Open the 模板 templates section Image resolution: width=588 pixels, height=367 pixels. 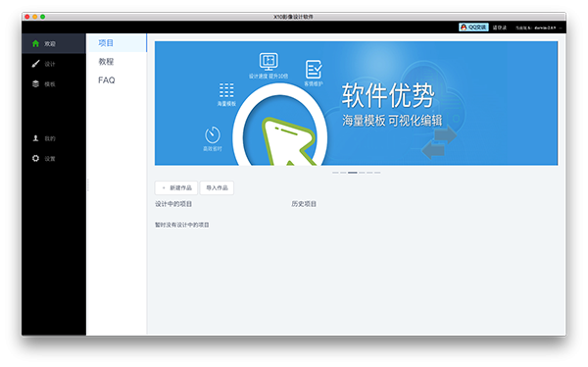pyautogui.click(x=54, y=83)
